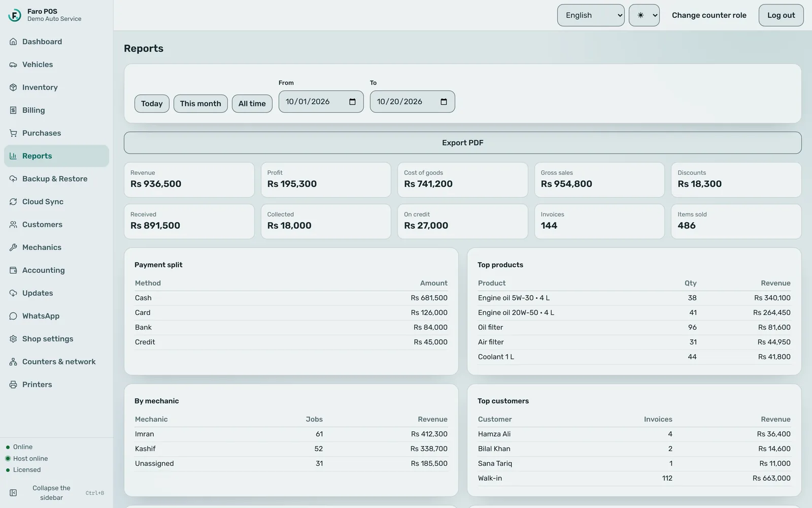This screenshot has height=508, width=812.
Task: Open the English language dropdown
Action: coord(591,15)
